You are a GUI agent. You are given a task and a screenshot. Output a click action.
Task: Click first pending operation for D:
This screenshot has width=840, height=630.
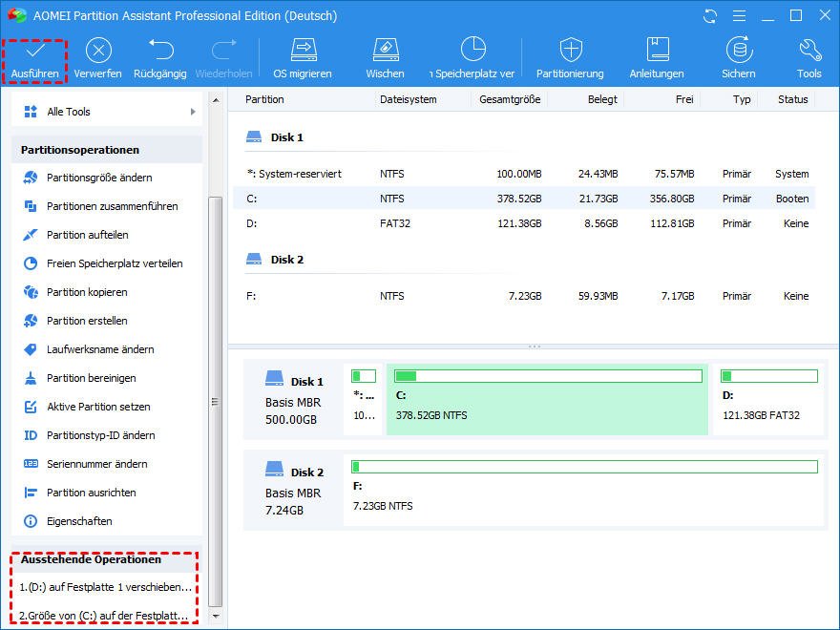tap(105, 587)
